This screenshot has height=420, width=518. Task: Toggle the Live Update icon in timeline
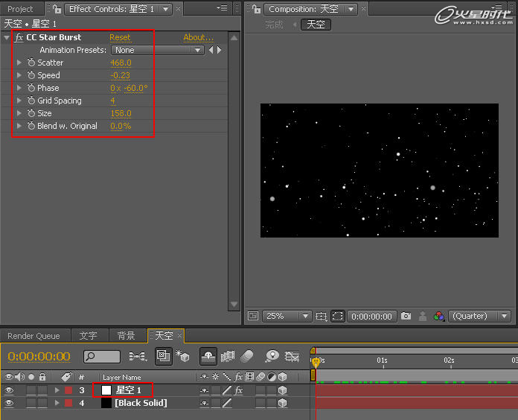click(164, 356)
